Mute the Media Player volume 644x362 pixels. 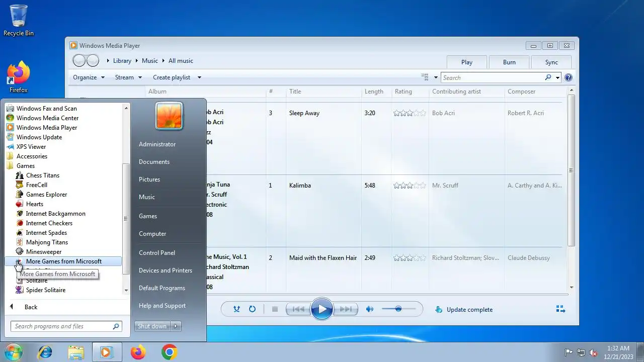tap(370, 309)
